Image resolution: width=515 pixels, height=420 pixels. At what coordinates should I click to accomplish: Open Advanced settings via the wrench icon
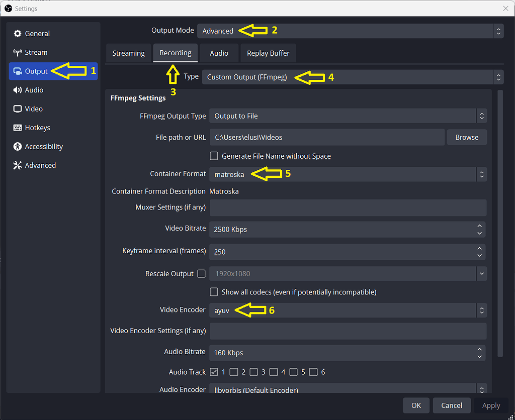coord(18,165)
